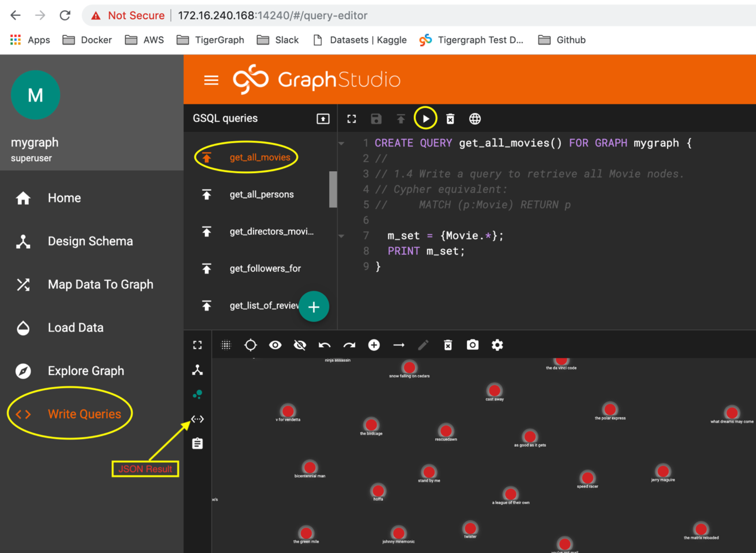Select the get_all_persons query
Image resolution: width=756 pixels, height=553 pixels.
tap(261, 195)
